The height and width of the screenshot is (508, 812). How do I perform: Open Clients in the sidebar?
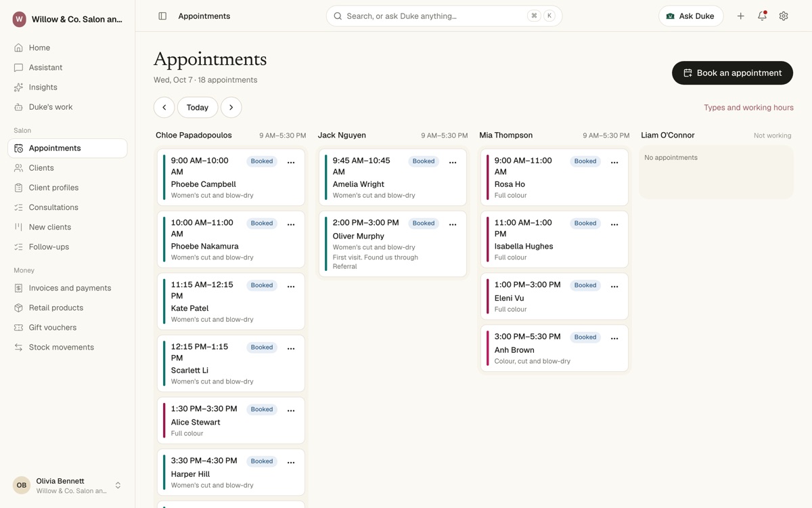[x=68, y=168]
